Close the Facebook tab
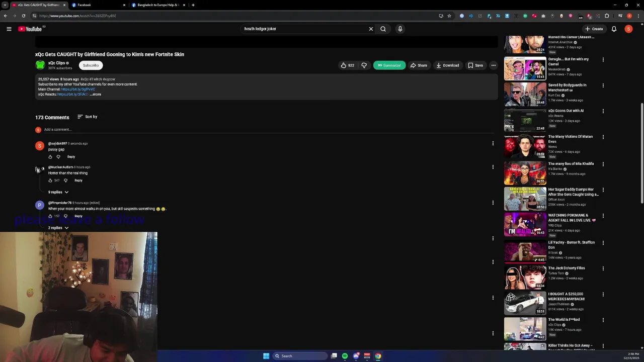644x362 pixels. tap(124, 5)
